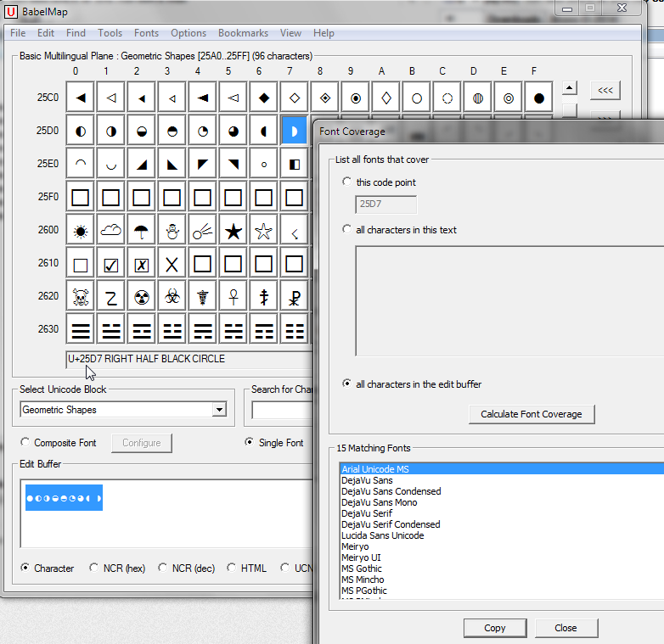
Task: Open the View menu
Action: pos(290,33)
